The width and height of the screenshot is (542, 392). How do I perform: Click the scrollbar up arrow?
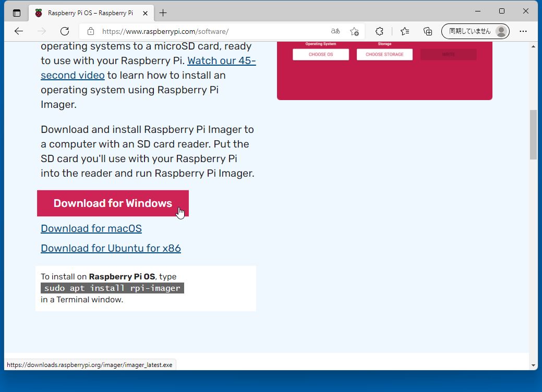click(x=533, y=46)
